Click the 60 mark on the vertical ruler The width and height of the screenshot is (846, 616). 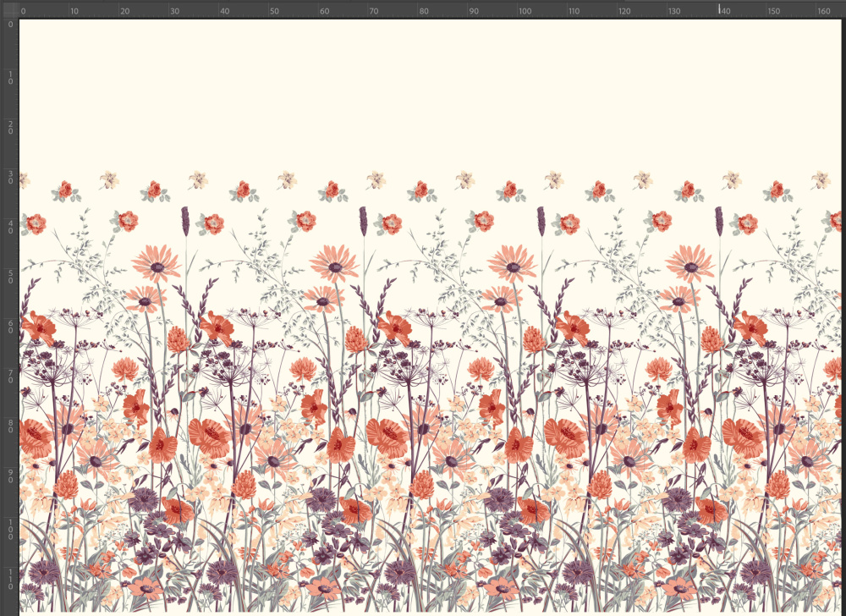pyautogui.click(x=10, y=327)
